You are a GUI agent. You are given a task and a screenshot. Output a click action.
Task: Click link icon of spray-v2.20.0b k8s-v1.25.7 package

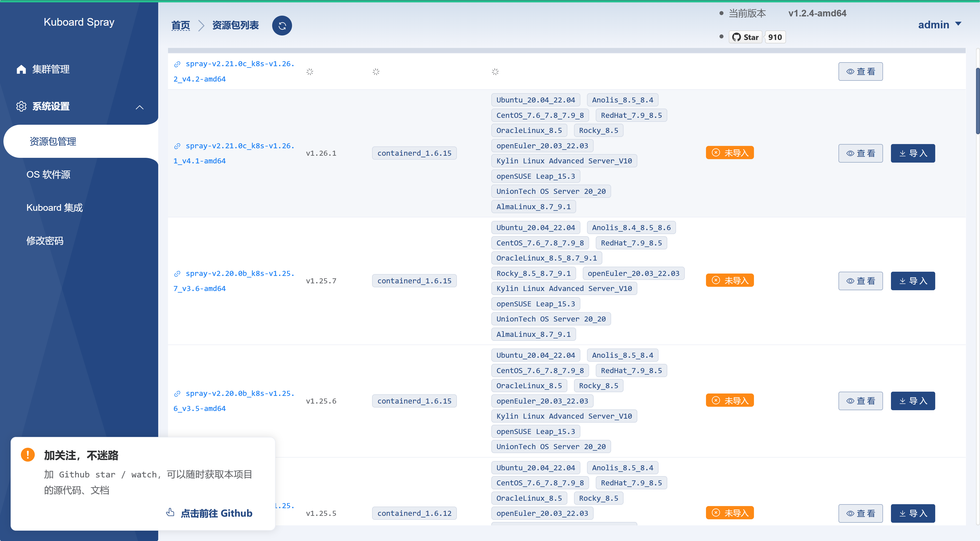pos(177,274)
